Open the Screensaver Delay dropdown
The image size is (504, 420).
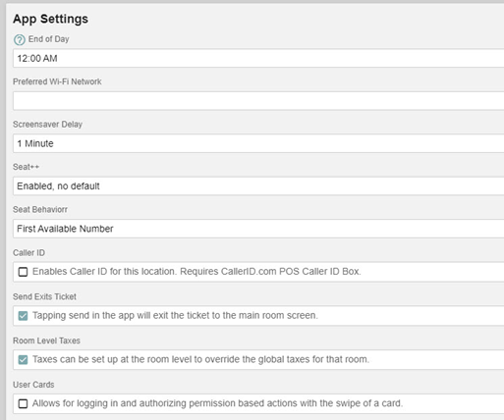258,143
